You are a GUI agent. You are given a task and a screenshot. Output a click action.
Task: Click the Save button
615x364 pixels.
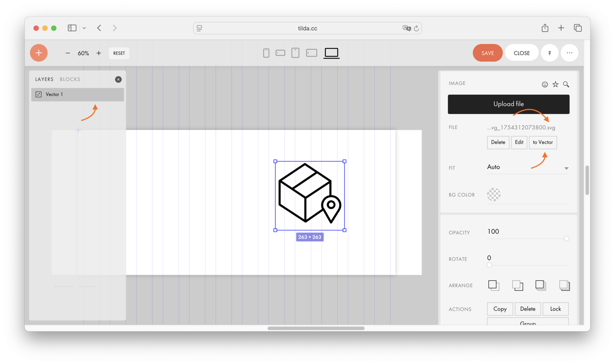(x=488, y=53)
